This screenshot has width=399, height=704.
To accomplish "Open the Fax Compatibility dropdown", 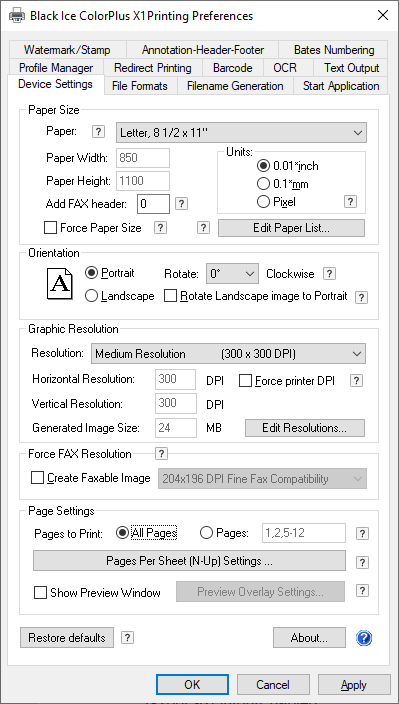I will [263, 479].
